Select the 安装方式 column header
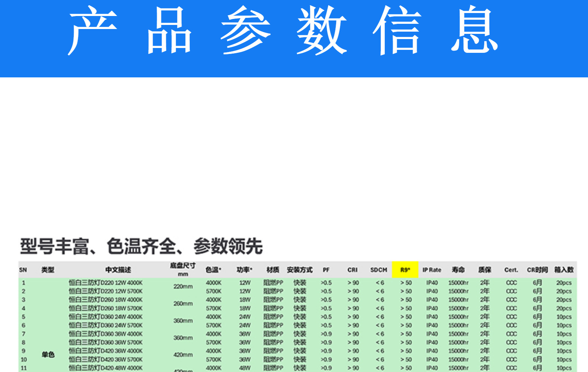 coord(300,270)
